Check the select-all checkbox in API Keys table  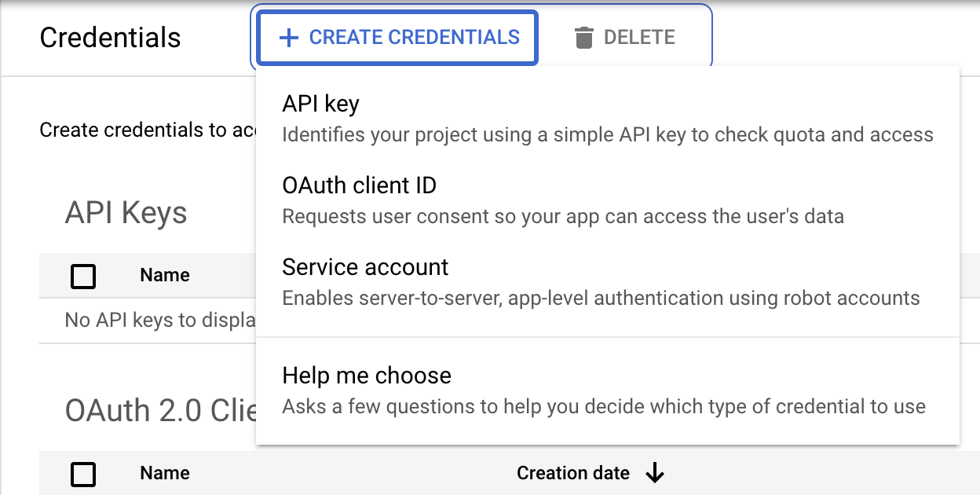[x=82, y=276]
